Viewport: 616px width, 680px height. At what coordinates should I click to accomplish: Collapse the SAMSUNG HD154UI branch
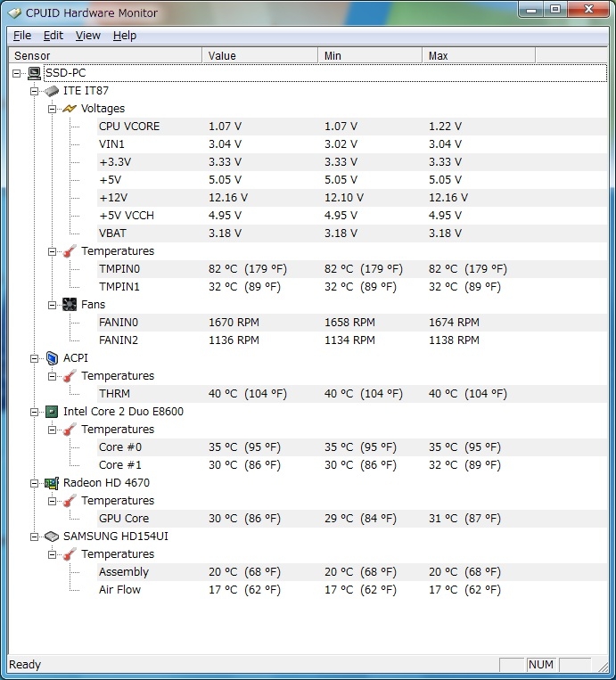pos(35,537)
